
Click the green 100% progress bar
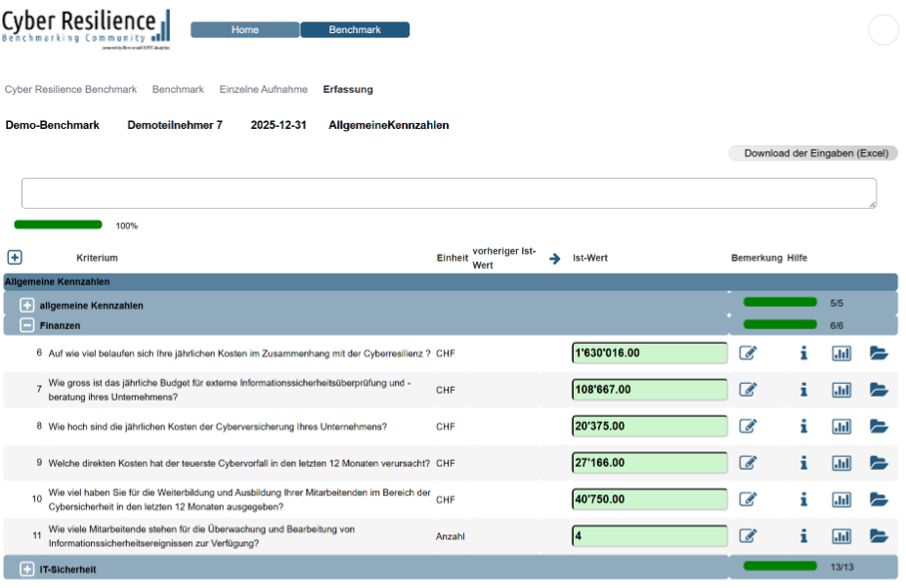tap(58, 225)
